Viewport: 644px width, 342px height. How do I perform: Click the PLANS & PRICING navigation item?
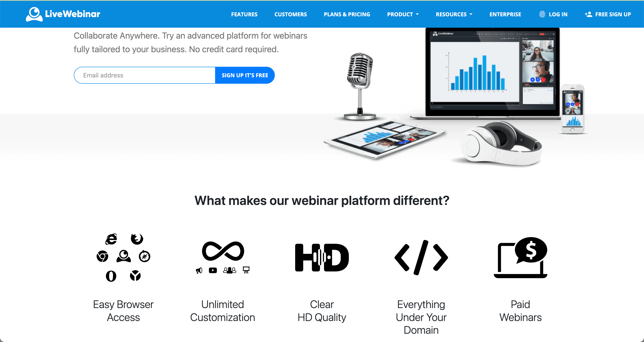click(x=346, y=14)
